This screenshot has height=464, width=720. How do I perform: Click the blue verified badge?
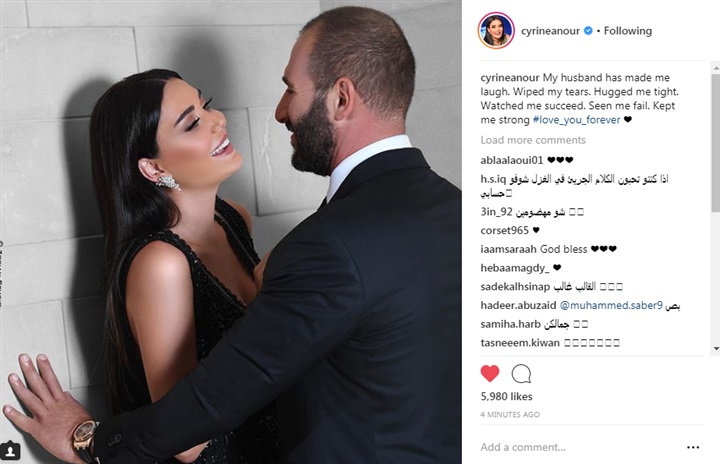click(588, 31)
